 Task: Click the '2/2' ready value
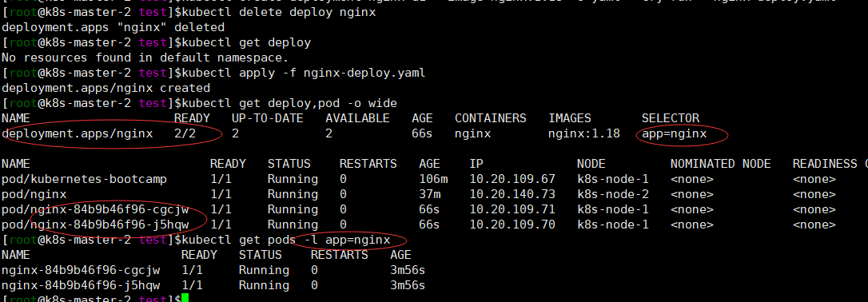pos(185,134)
